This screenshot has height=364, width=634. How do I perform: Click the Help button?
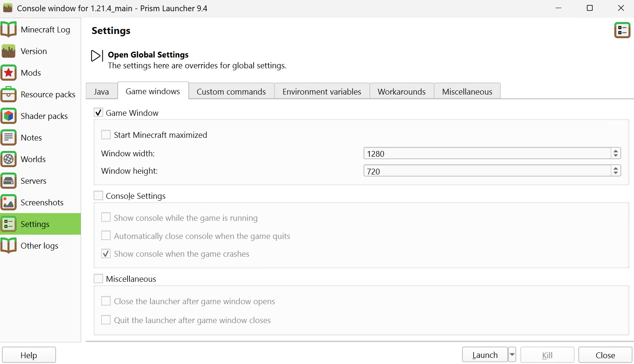click(29, 355)
